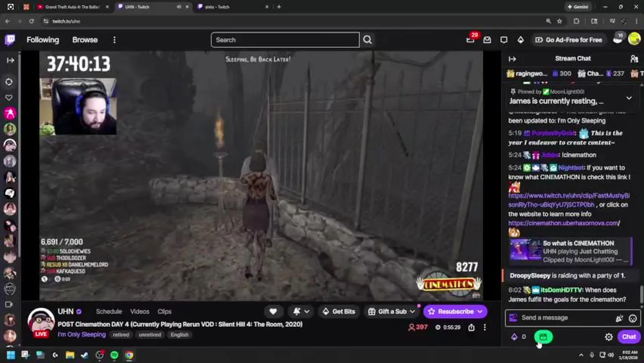
Task: Click the stream video player
Action: click(261, 175)
